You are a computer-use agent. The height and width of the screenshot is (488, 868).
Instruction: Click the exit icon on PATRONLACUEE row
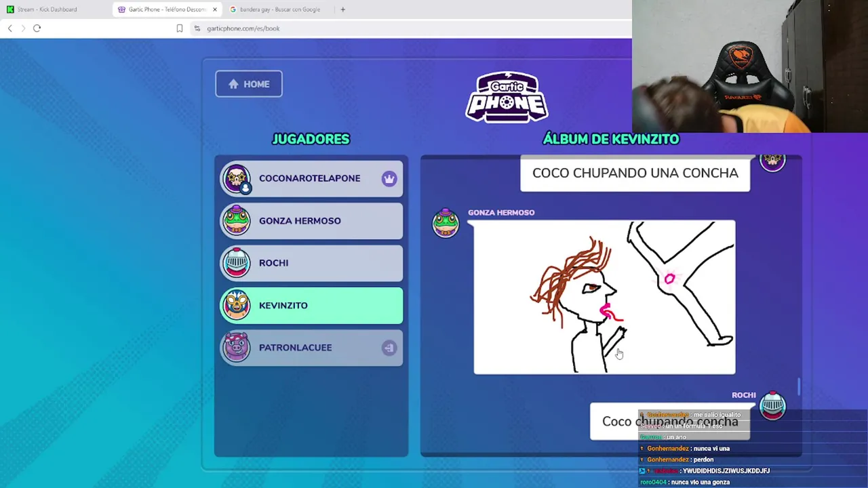pyautogui.click(x=389, y=348)
